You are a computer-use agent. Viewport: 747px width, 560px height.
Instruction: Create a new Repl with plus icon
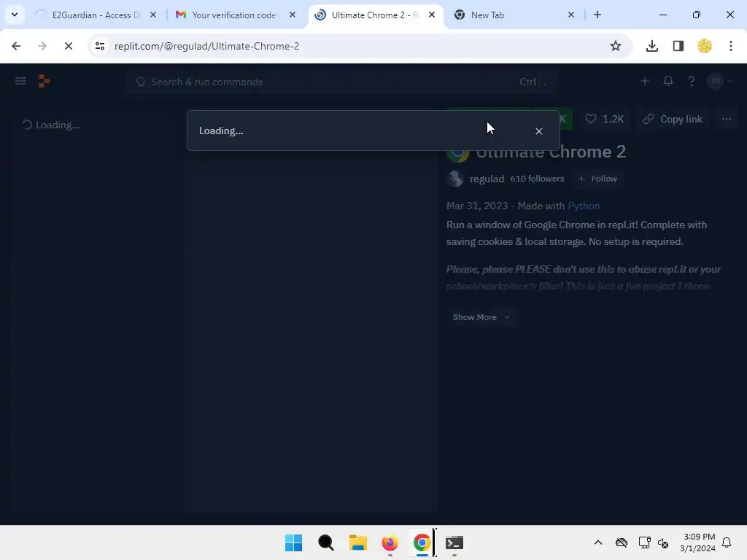tap(645, 82)
